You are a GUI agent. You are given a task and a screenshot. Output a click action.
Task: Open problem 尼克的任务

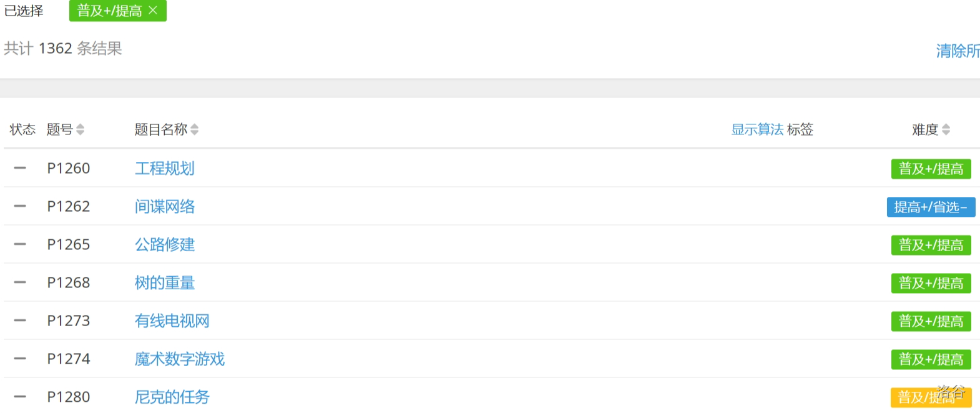pyautogui.click(x=172, y=397)
